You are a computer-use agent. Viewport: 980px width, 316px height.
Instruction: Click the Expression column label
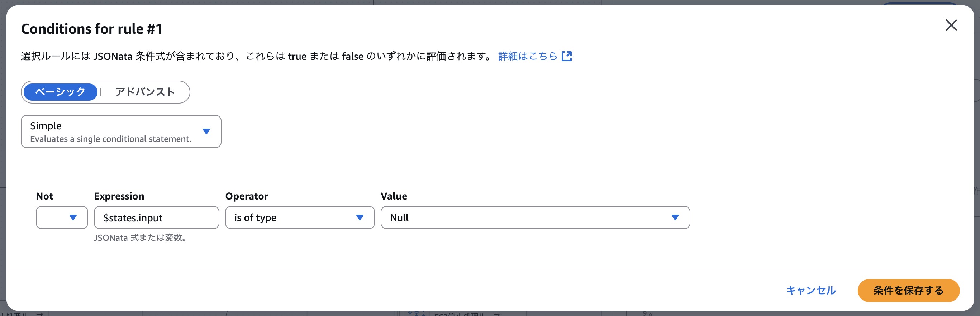coord(119,196)
